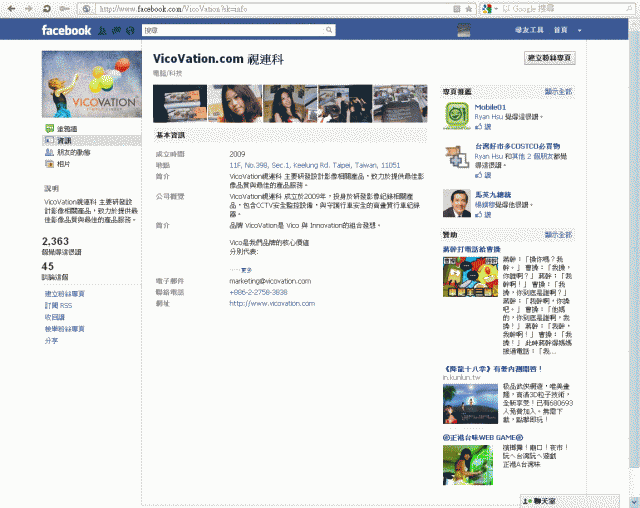Open the profile thumbnail in header

pyautogui.click(x=464, y=30)
